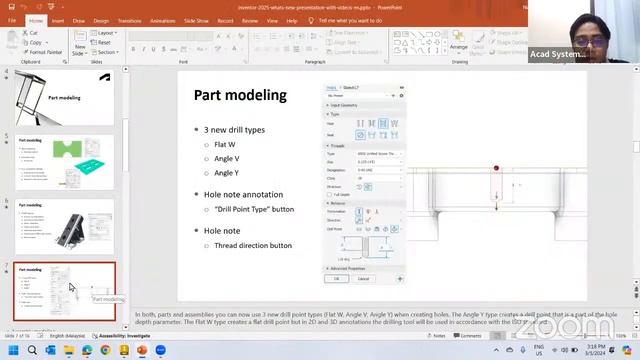Open Windows Start menu
This screenshot has width=640, height=360.
click(x=13, y=350)
